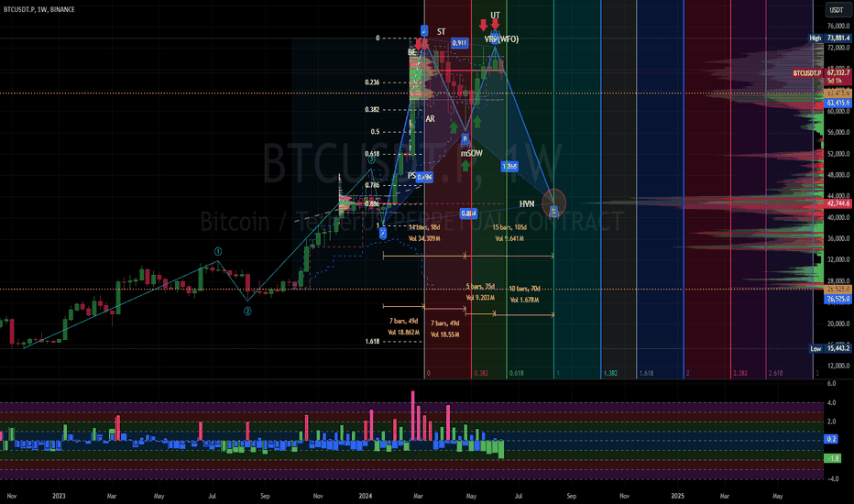The image size is (854, 504).
Task: Click the ST Wyckoff annotation label
Action: coord(441,32)
